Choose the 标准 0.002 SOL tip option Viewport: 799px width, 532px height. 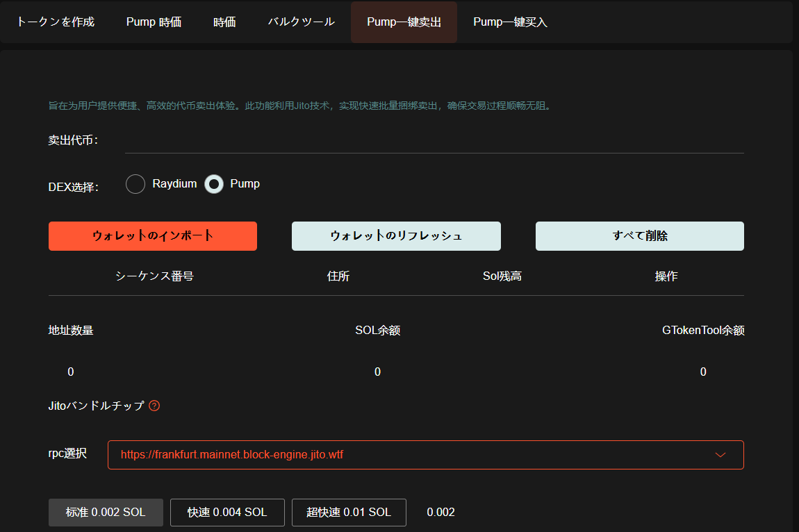(x=106, y=513)
